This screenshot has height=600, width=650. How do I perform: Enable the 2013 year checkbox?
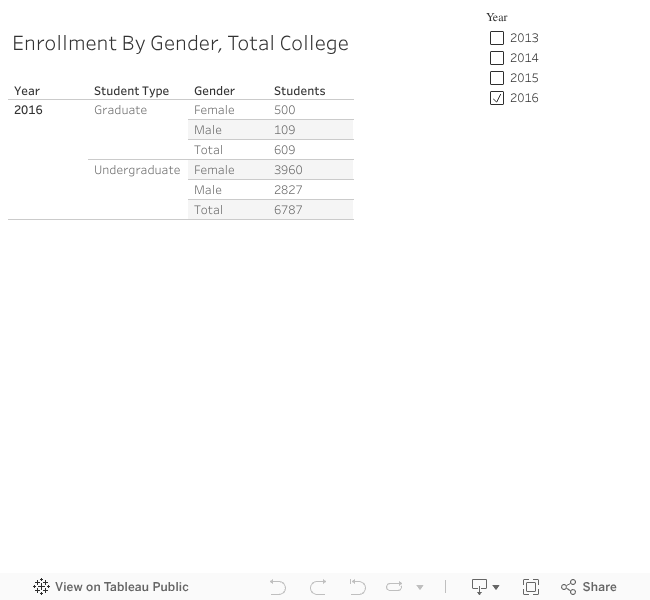[x=497, y=38]
